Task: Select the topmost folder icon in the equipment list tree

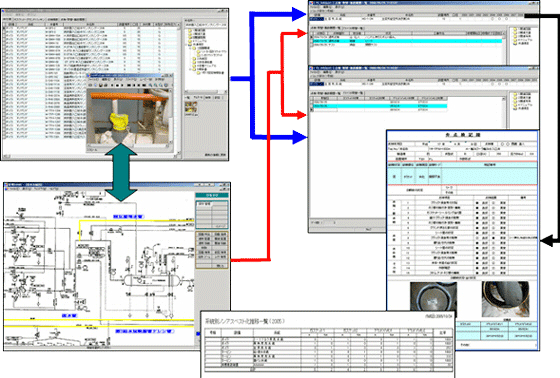Action: coord(190,30)
